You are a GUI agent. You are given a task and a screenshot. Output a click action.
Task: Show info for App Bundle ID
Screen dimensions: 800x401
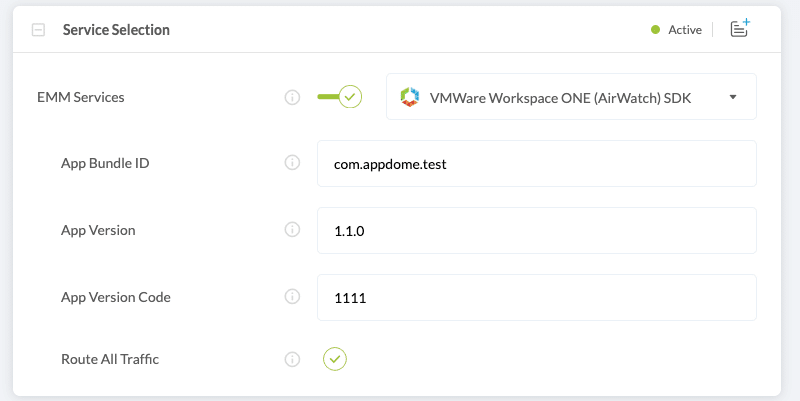(293, 163)
